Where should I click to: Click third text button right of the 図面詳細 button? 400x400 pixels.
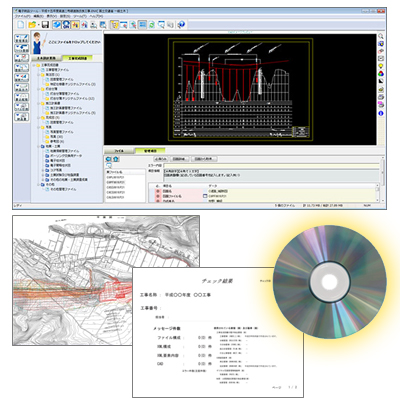(205, 159)
